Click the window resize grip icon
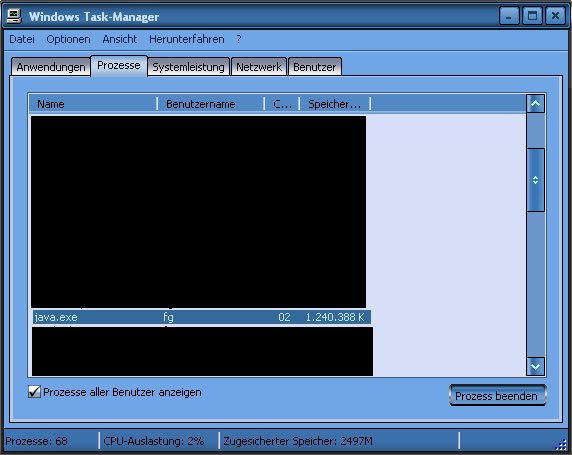Viewport: 572px width, 455px height. point(561,444)
